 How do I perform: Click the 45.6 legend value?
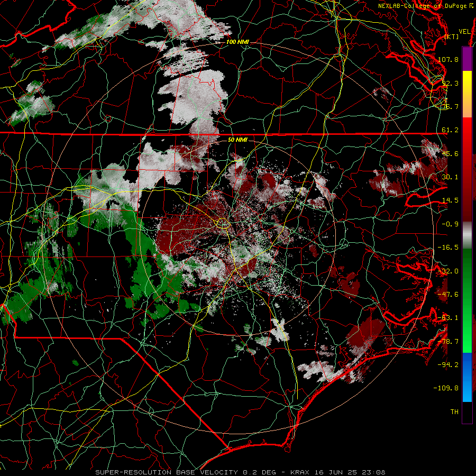(450, 153)
